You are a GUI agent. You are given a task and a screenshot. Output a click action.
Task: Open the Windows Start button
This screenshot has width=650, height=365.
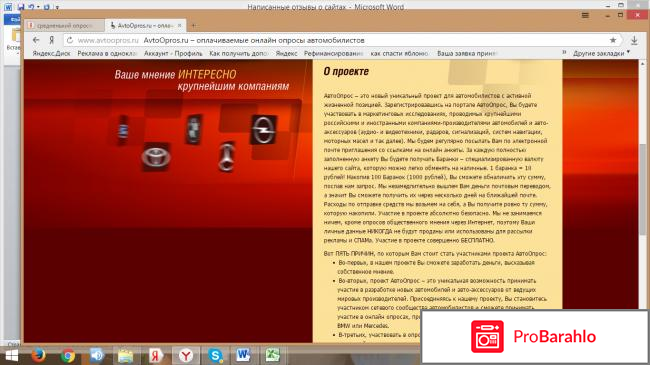tap(12, 355)
